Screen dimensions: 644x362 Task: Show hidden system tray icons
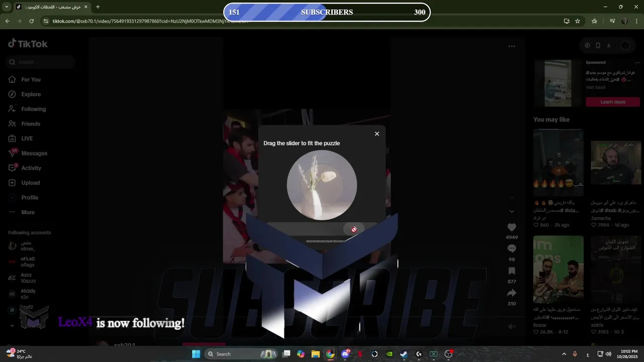point(563,354)
